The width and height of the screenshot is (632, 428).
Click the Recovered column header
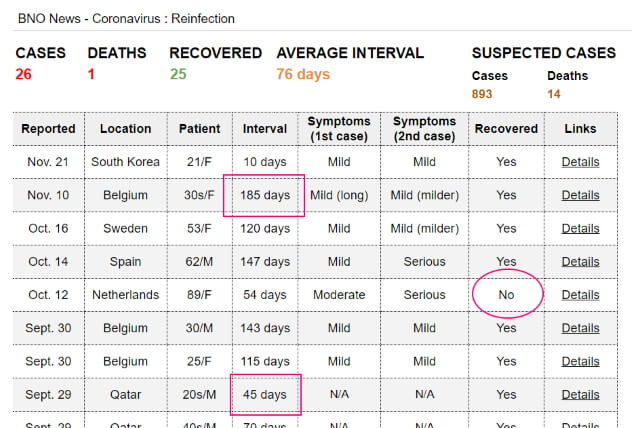[506, 129]
